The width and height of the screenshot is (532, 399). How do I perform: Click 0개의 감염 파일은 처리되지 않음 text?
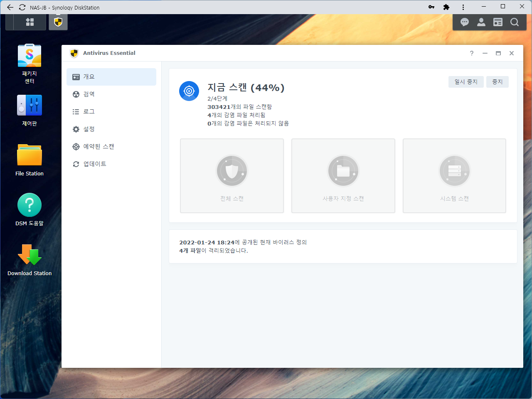coord(248,123)
